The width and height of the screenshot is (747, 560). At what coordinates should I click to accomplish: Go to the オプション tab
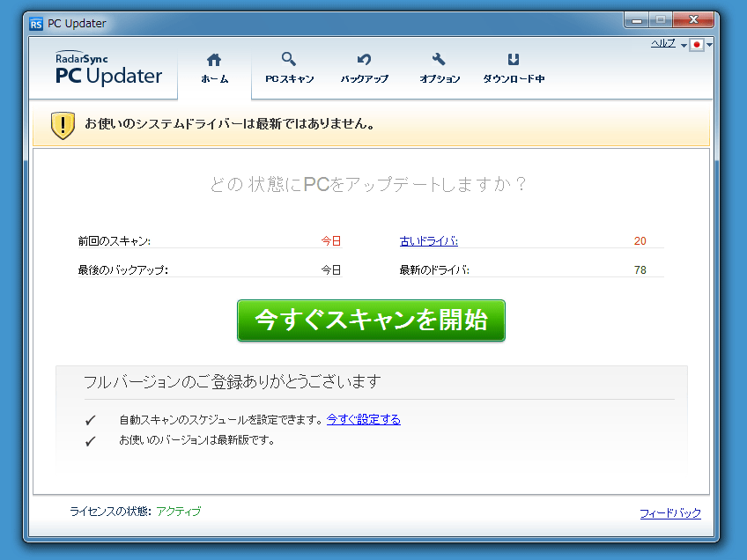coord(440,69)
